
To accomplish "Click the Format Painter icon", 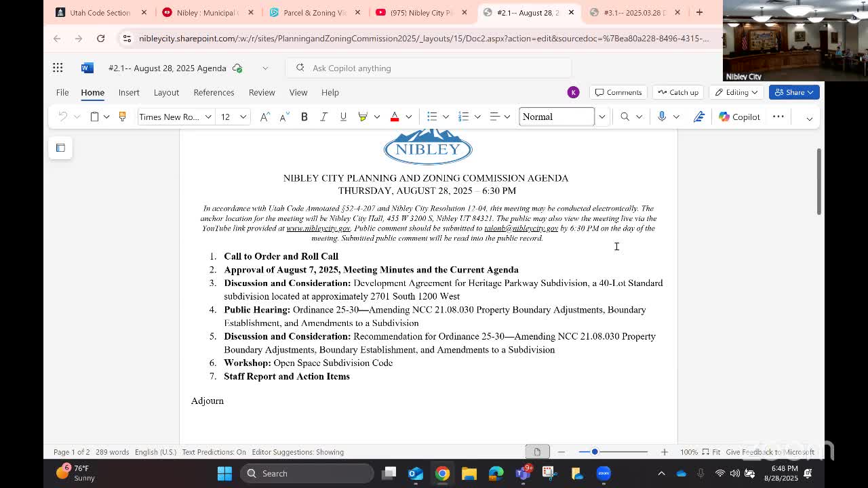I will [x=122, y=117].
